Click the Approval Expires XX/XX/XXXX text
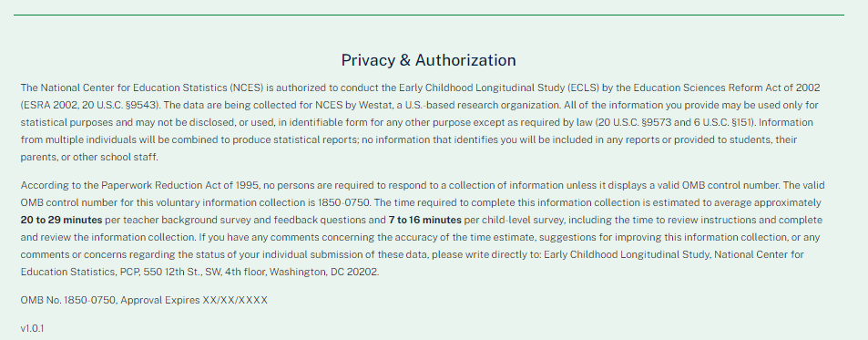 pyautogui.click(x=194, y=300)
